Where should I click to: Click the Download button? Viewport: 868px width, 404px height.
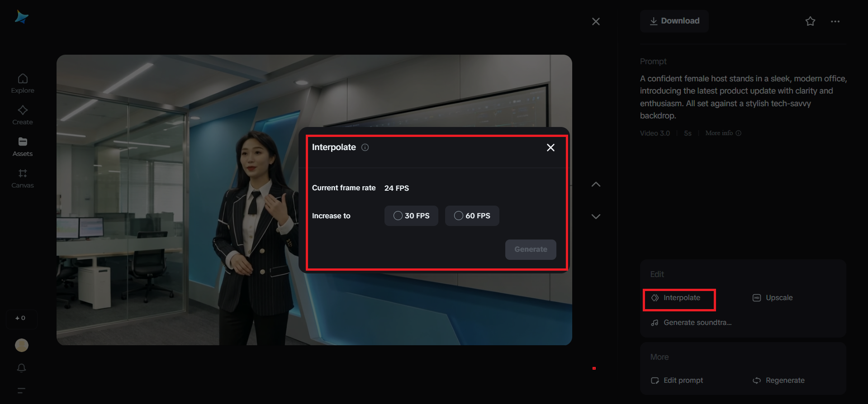(674, 21)
